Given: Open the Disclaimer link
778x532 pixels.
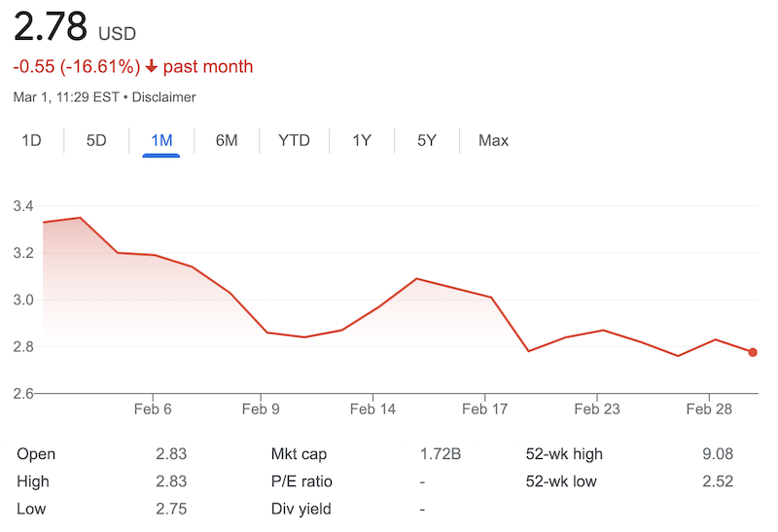Looking at the screenshot, I should [163, 97].
